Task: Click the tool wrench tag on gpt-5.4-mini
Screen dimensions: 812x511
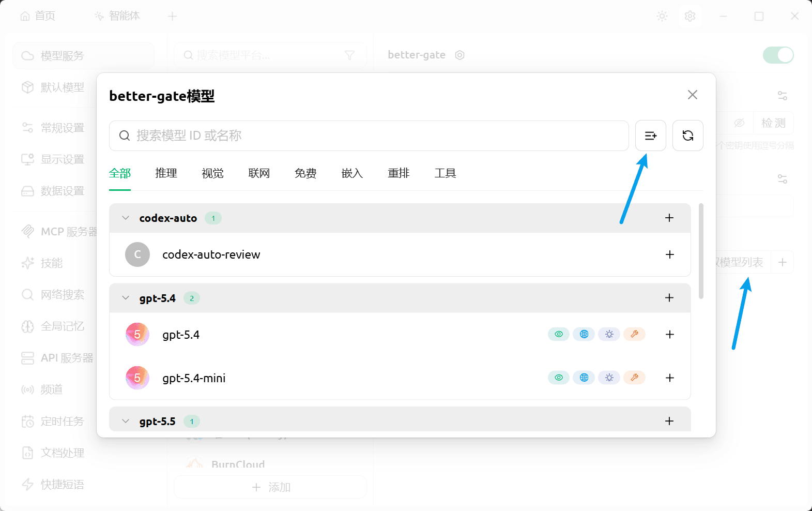Action: (635, 378)
